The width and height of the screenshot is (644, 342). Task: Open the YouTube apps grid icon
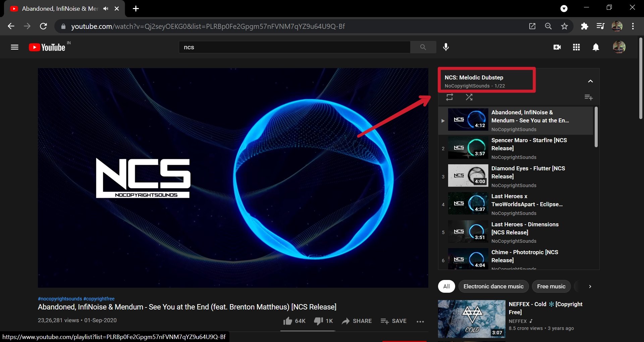576,47
